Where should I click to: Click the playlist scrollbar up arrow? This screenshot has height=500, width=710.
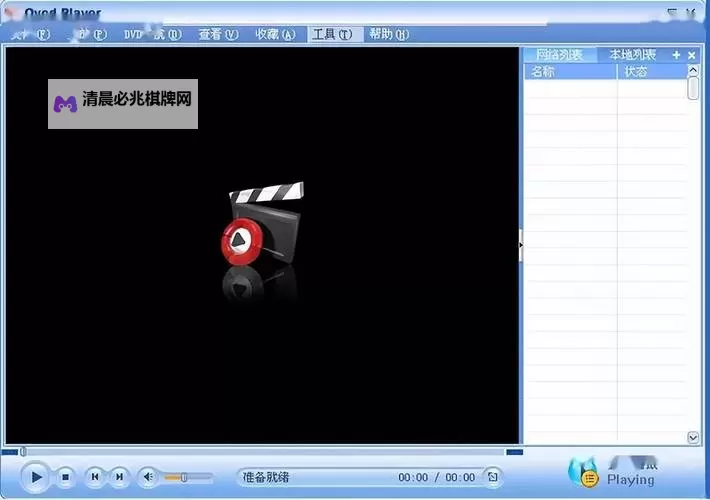pyautogui.click(x=693, y=70)
